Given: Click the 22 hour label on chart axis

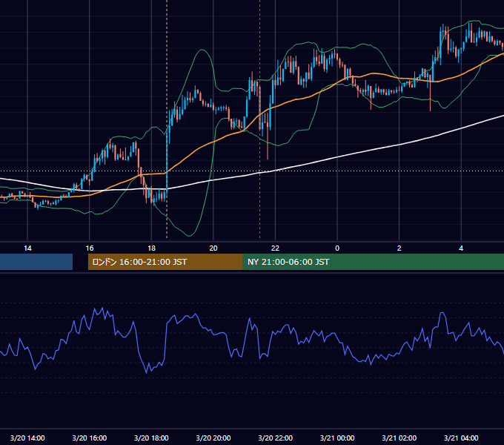Looking at the screenshot, I should (x=275, y=248).
